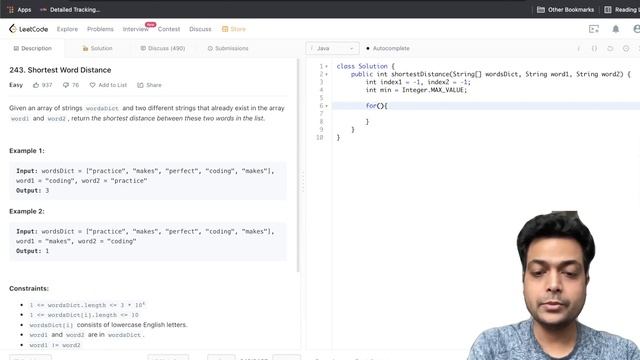Open the Java language dropdown
This screenshot has width=640, height=360.
tap(332, 48)
